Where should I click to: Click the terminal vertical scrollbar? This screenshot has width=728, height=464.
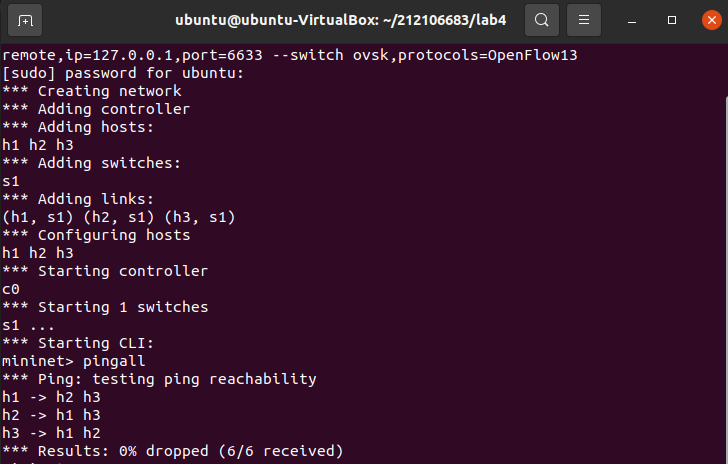pyautogui.click(x=726, y=279)
